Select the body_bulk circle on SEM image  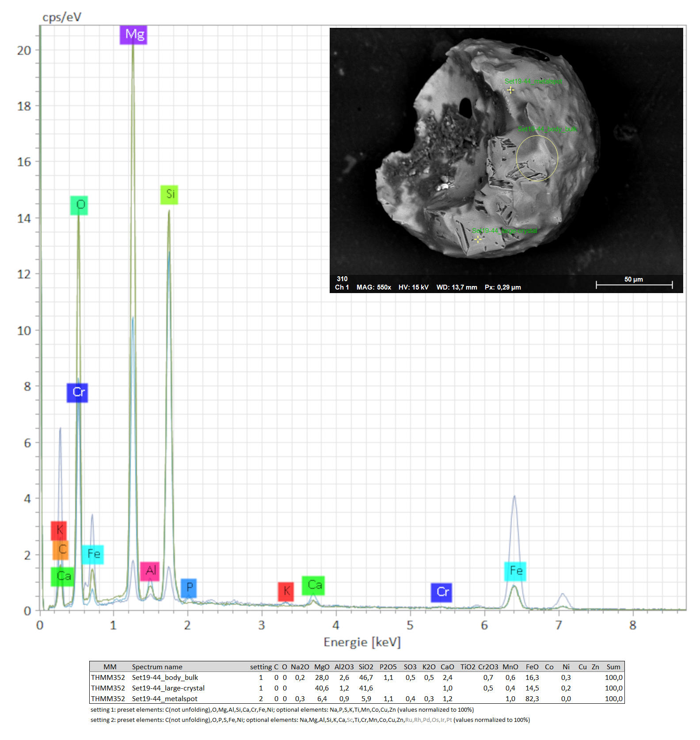pos(537,158)
